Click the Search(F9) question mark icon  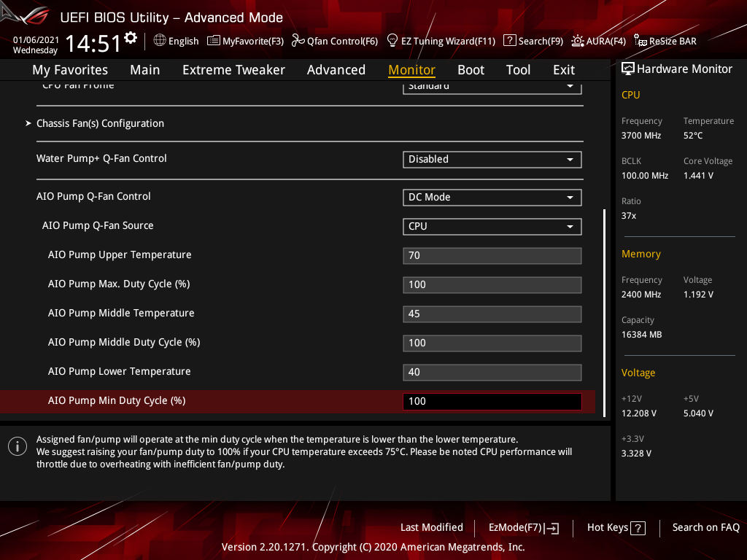(x=509, y=41)
